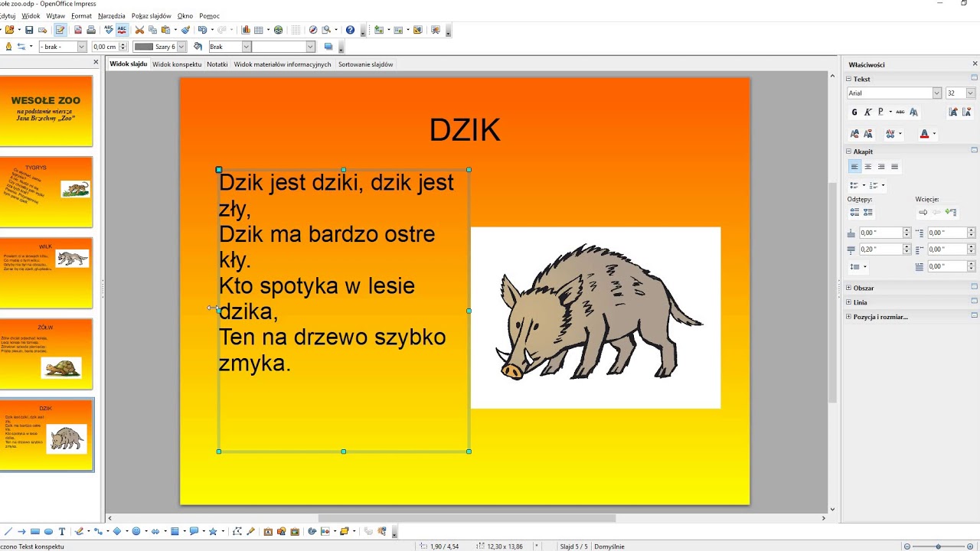Viewport: 980px width, 551px height.
Task: Open font size 32 dropdown
Action: point(971,93)
